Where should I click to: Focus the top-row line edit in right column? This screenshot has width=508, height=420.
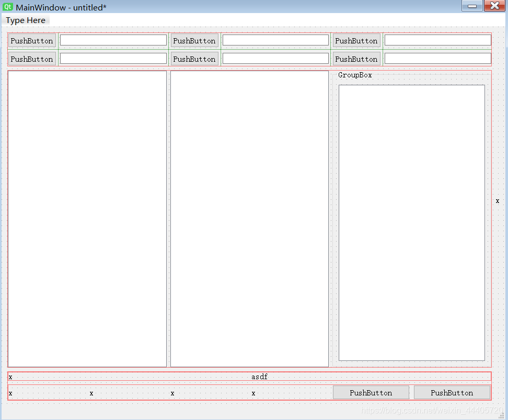(x=437, y=40)
